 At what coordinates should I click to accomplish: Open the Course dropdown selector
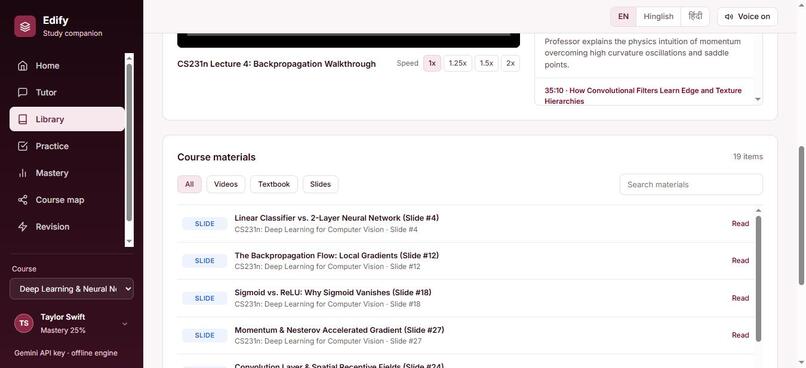click(71, 289)
